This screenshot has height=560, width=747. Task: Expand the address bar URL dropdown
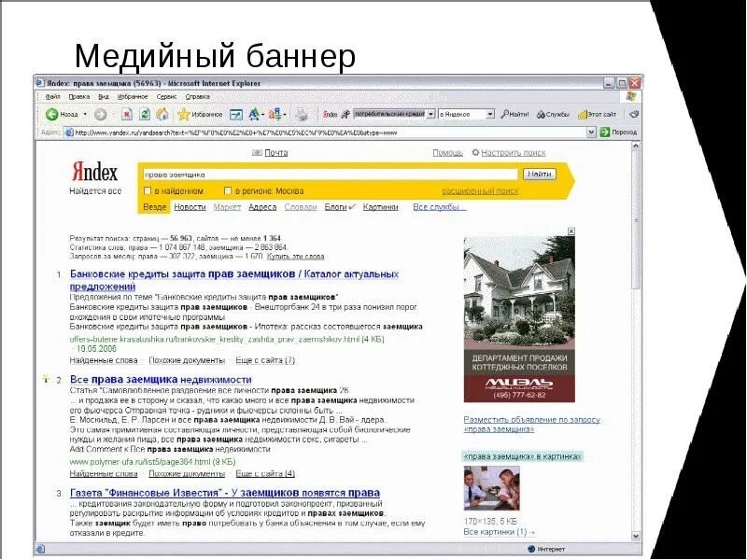click(591, 132)
